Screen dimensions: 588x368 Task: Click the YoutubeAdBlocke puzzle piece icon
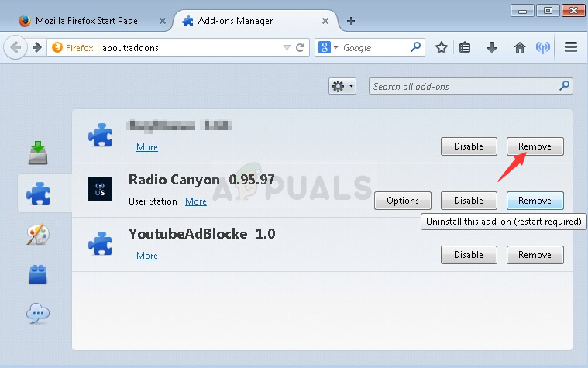click(x=100, y=243)
